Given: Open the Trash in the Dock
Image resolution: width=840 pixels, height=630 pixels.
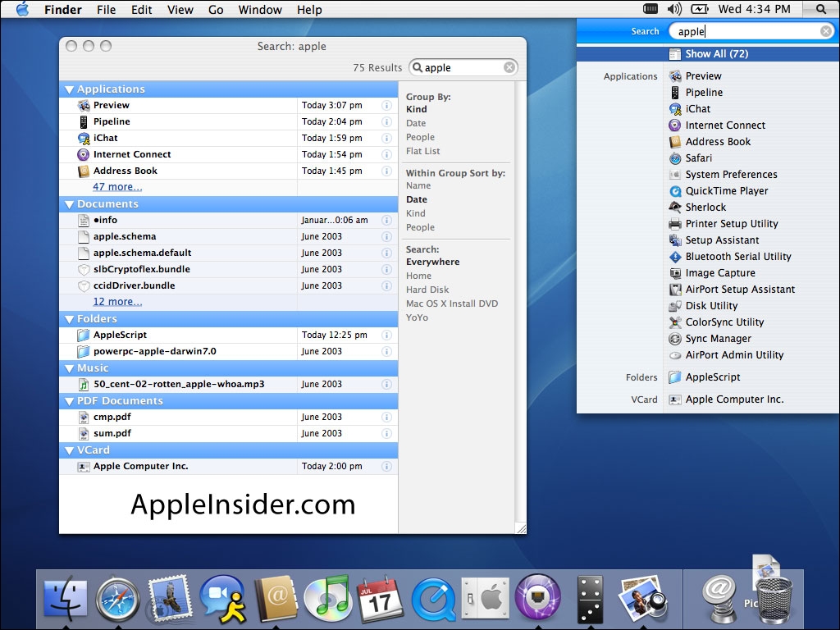Looking at the screenshot, I should click(774, 600).
